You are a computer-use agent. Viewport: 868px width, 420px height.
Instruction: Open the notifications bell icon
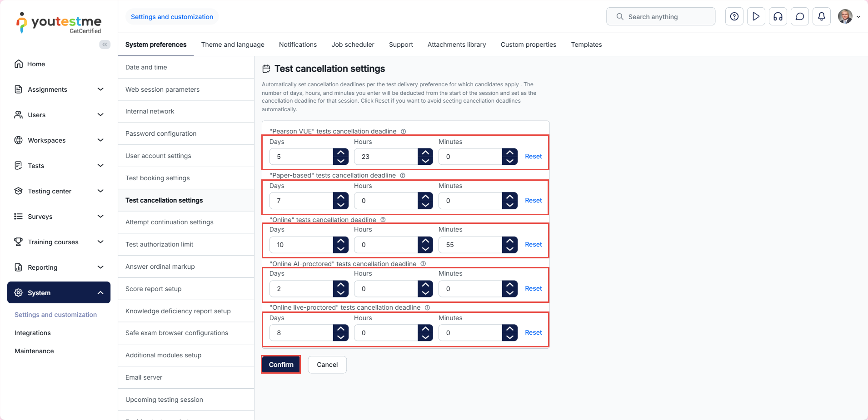coord(821,17)
